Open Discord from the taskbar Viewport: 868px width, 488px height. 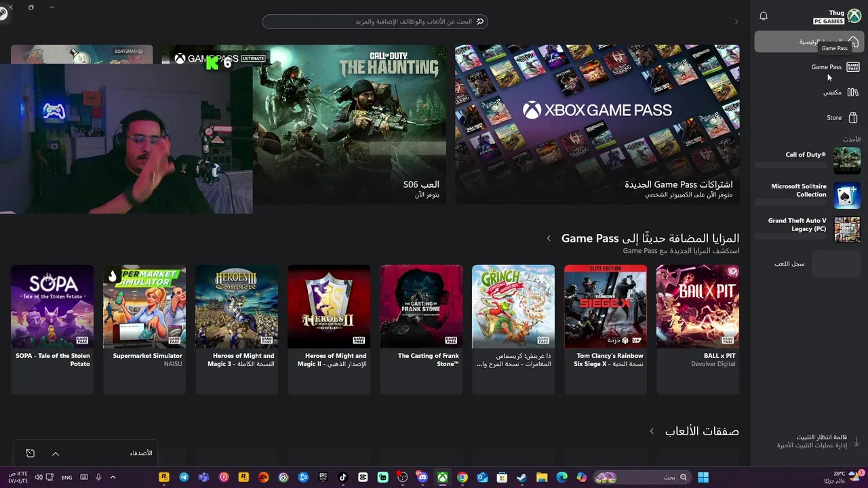(x=422, y=477)
